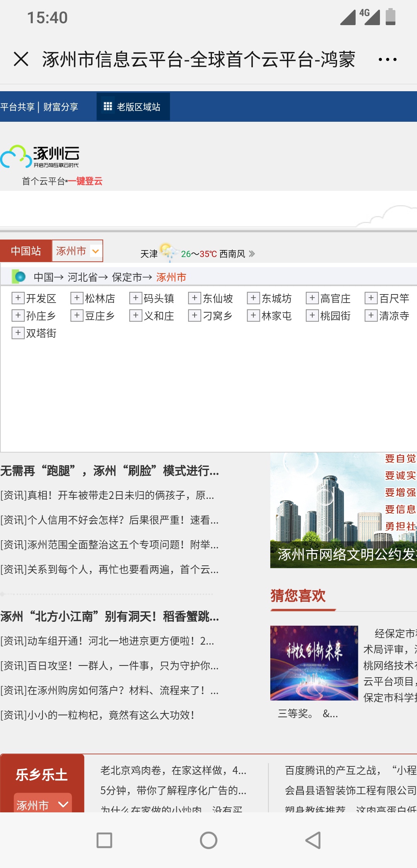Select the 猜您喜欢 section tab
Screen dimensions: 417x868
[298, 596]
